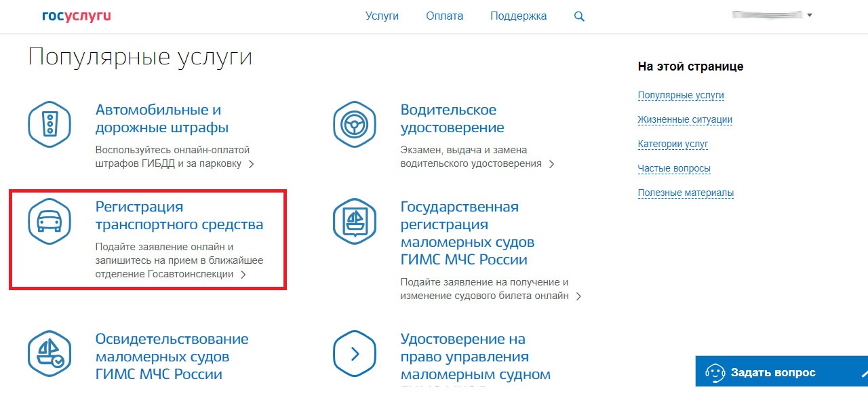The height and width of the screenshot is (417, 868).
Task: Go to the Госуслуги logo home link
Action: [76, 16]
